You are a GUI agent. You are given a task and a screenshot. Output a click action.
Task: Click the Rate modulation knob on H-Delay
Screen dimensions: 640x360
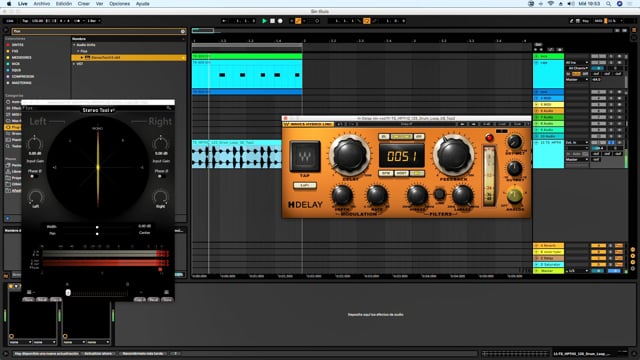coord(377,196)
